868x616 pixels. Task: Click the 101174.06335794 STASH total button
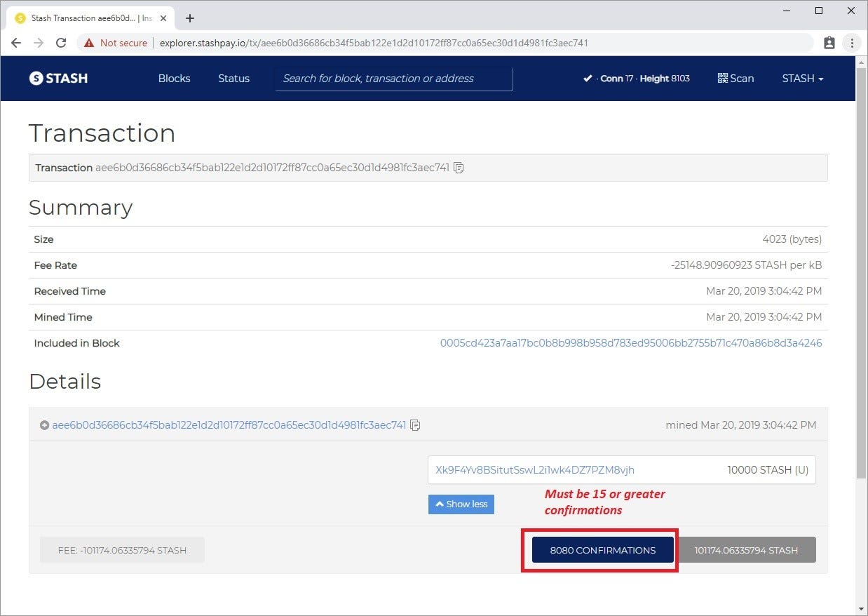tap(746, 550)
